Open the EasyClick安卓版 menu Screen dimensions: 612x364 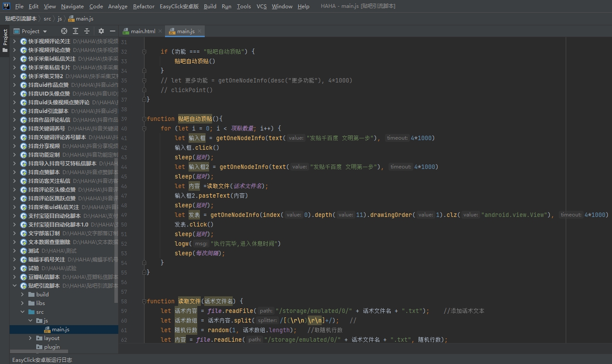pos(179,6)
